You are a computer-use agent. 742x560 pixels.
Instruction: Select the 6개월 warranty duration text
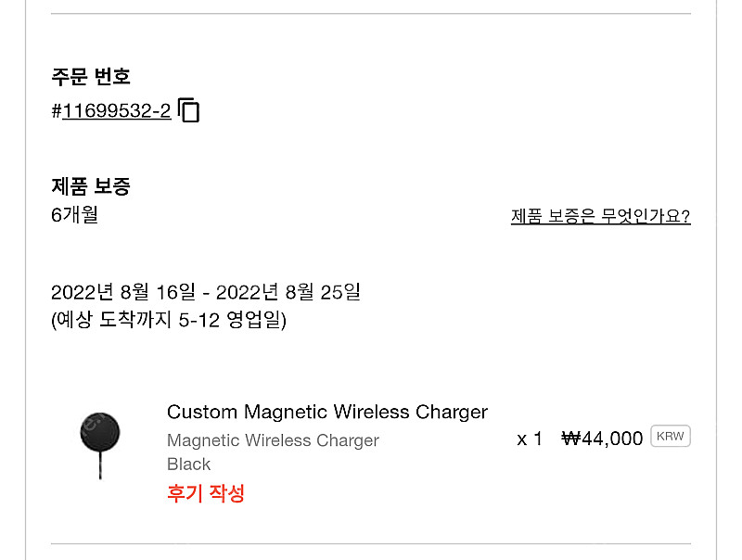click(x=74, y=215)
